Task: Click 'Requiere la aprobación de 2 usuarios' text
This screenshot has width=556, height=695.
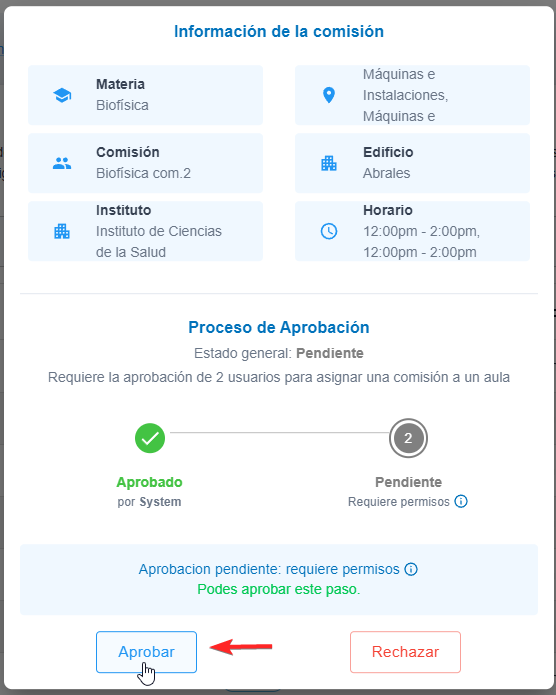Action: 164,377
